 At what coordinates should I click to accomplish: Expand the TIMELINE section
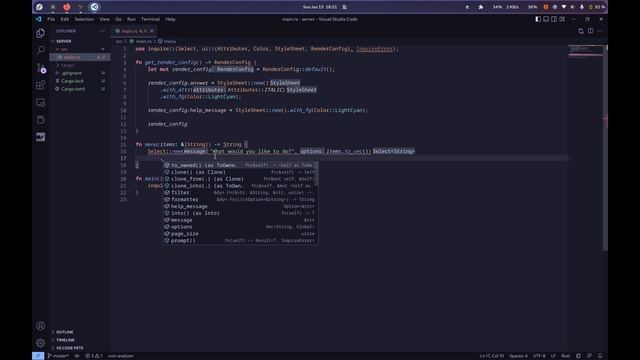pos(80,340)
